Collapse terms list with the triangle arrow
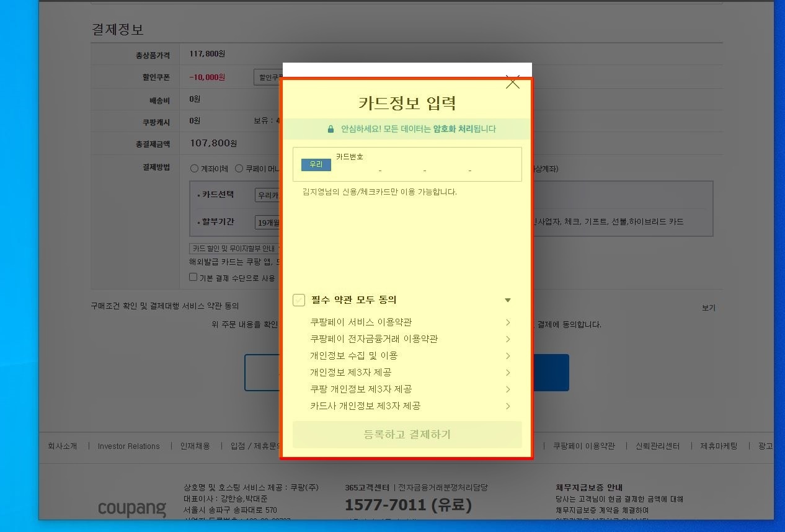Viewport: 785px width, 532px height. tap(508, 300)
